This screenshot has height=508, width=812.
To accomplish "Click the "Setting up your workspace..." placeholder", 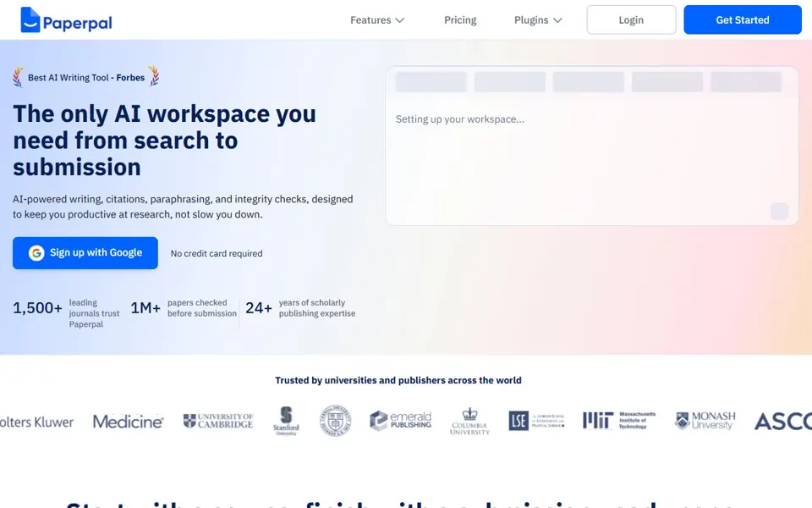I will click(x=460, y=119).
